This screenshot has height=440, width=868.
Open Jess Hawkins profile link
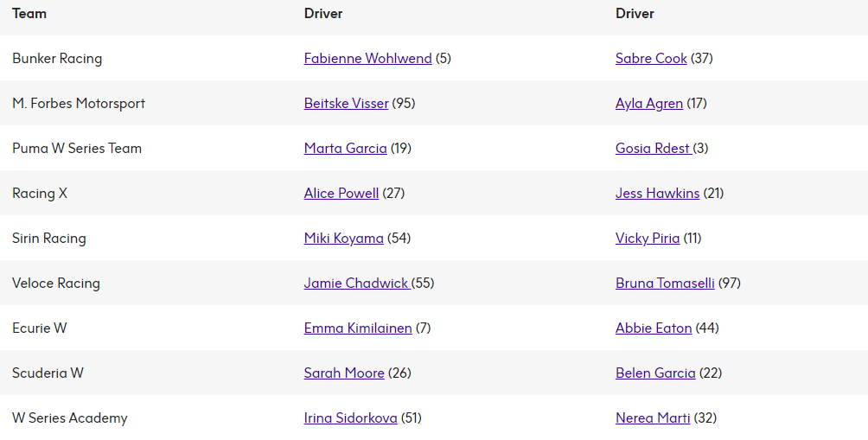657,193
